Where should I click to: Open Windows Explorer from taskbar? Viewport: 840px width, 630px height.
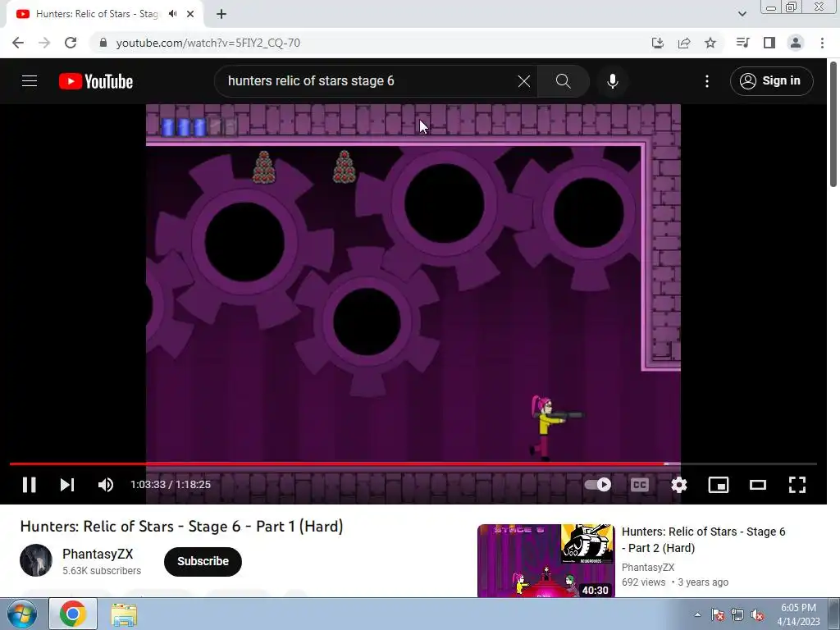point(124,614)
